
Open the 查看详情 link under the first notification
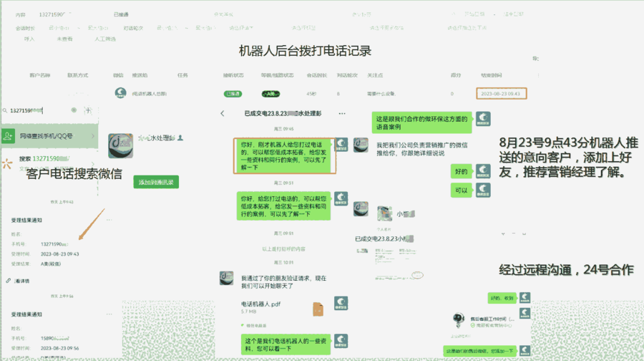(x=21, y=281)
